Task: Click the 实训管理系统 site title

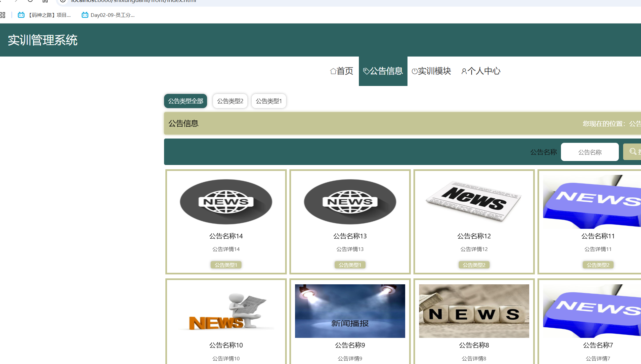Action: 42,40
